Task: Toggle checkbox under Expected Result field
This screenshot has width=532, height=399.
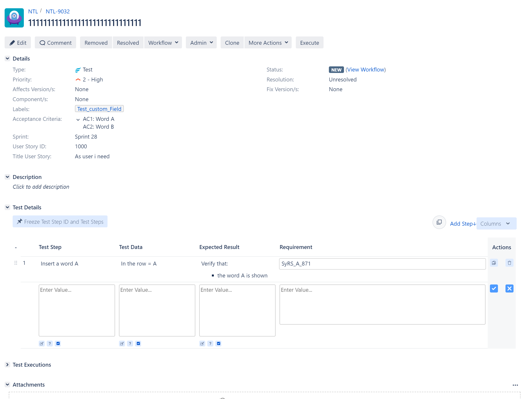Action: (218, 344)
